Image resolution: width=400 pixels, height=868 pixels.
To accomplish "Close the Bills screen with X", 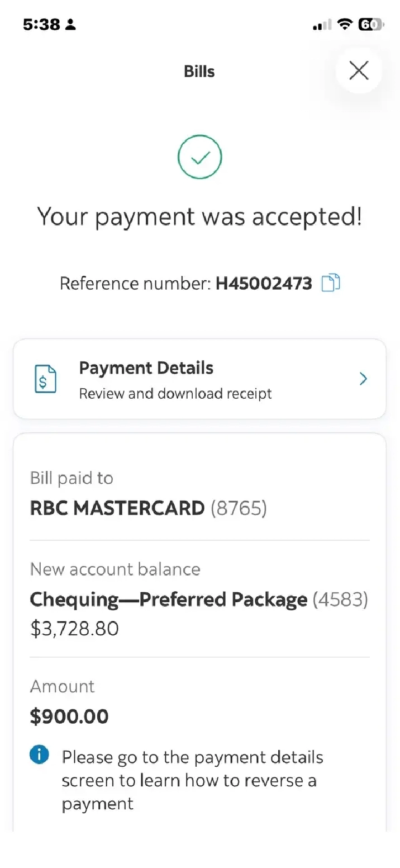I will point(359,70).
